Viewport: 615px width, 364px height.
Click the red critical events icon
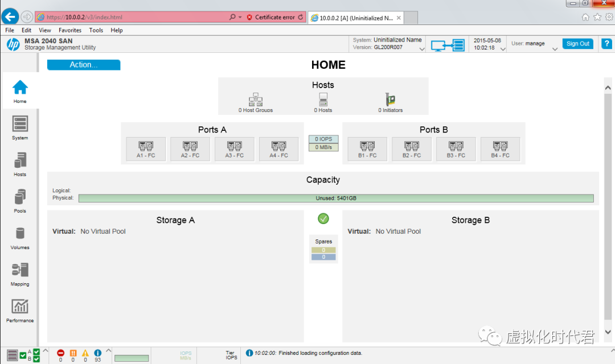(60, 353)
